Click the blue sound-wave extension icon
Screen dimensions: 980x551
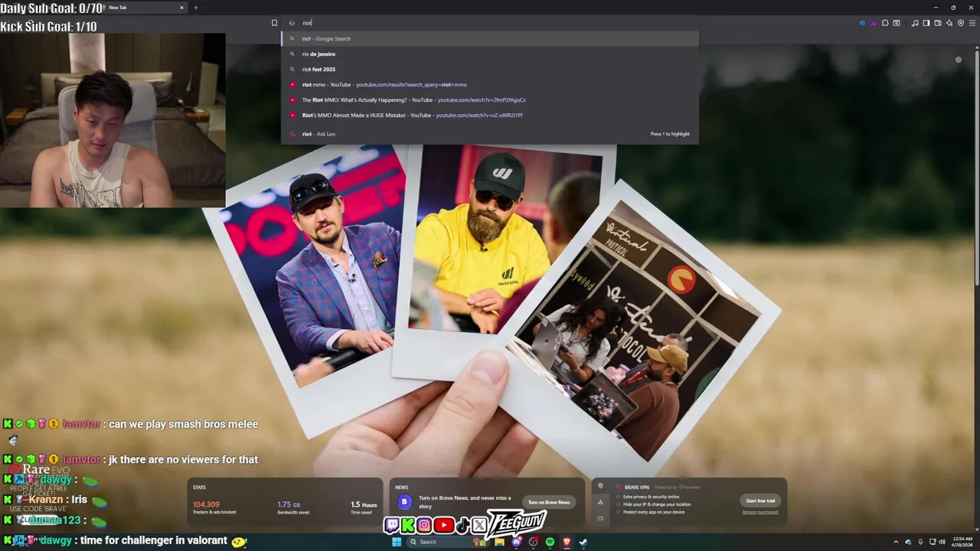tap(862, 23)
